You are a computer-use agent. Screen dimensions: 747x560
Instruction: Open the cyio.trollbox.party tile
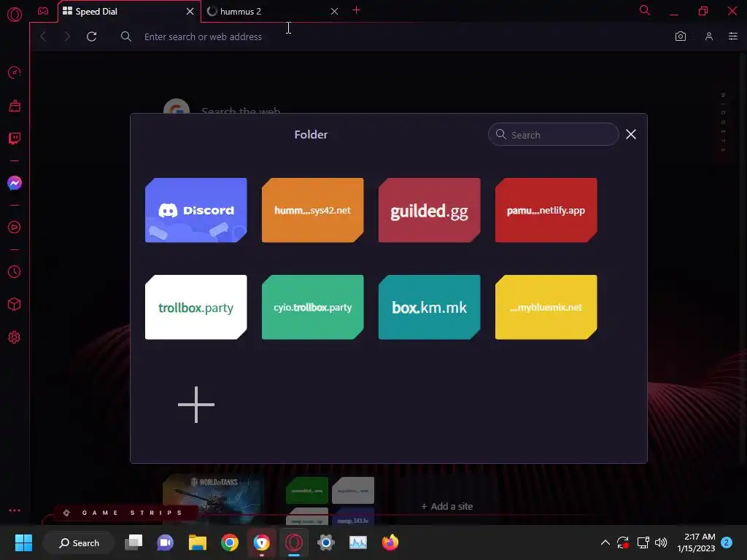(x=312, y=307)
